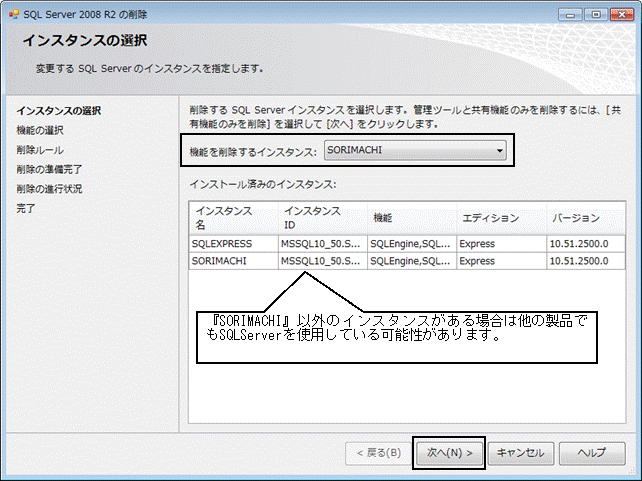Maximize the SQL Server 2008 R2 window

[x=596, y=15]
